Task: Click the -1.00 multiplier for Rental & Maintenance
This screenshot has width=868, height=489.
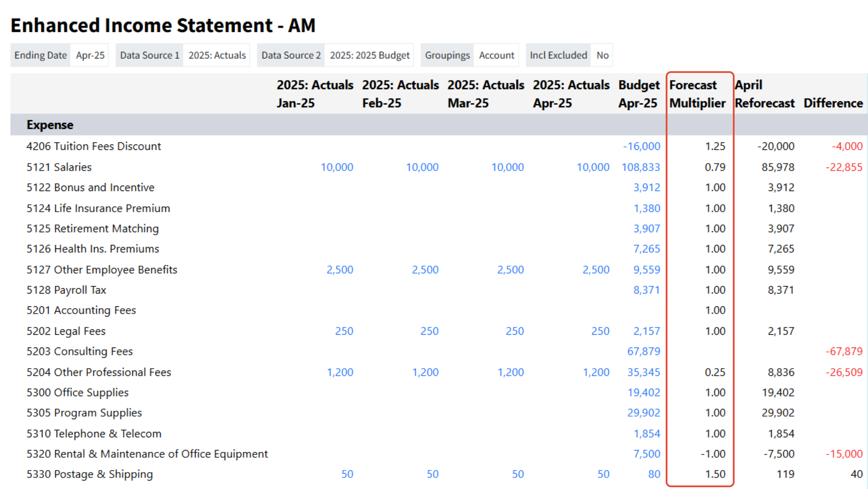Action: 713,454
